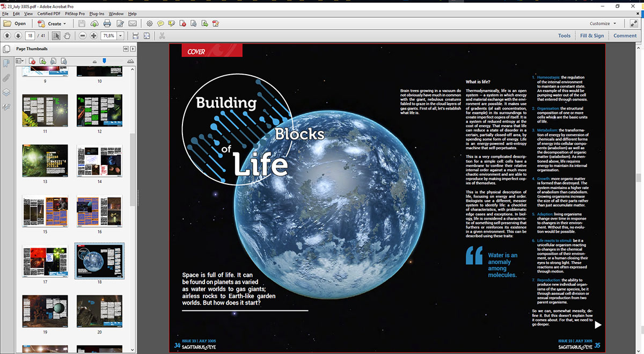
Task: Select the highlight text tool
Action: tap(172, 24)
